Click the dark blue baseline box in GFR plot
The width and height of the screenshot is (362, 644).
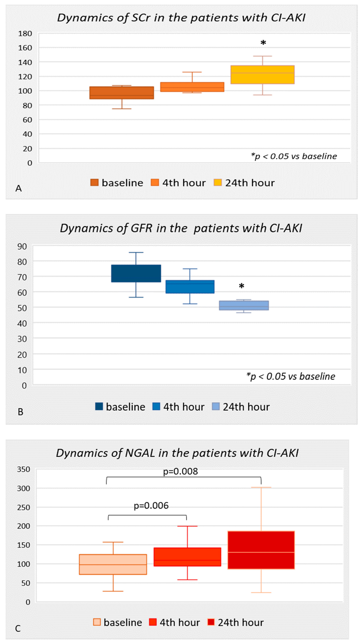[x=136, y=273]
